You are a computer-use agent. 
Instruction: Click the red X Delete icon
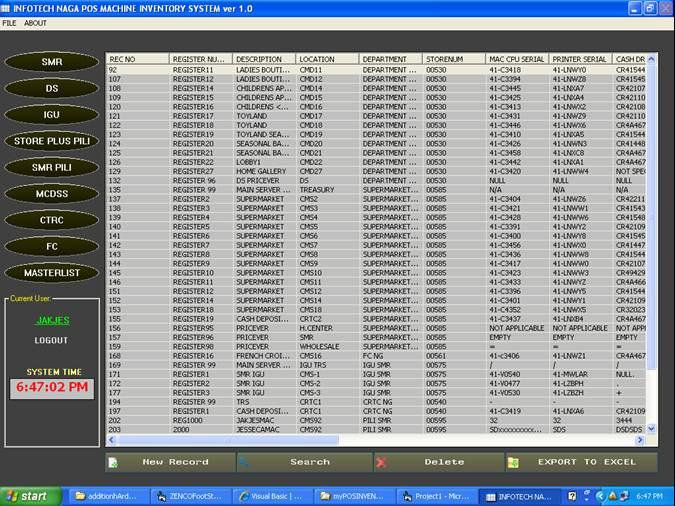tap(381, 463)
